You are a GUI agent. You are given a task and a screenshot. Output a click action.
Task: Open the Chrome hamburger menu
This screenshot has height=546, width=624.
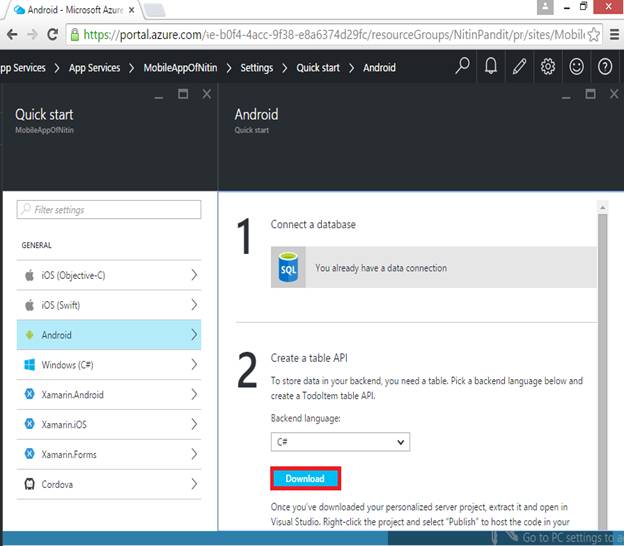[614, 35]
